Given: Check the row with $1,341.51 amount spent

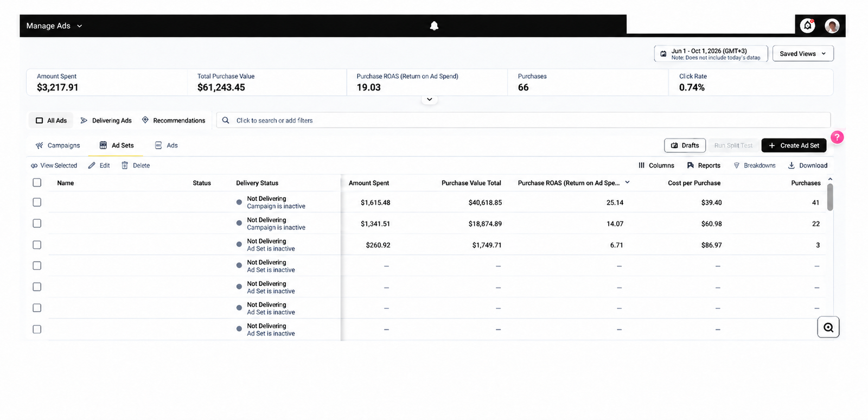Looking at the screenshot, I should [37, 224].
